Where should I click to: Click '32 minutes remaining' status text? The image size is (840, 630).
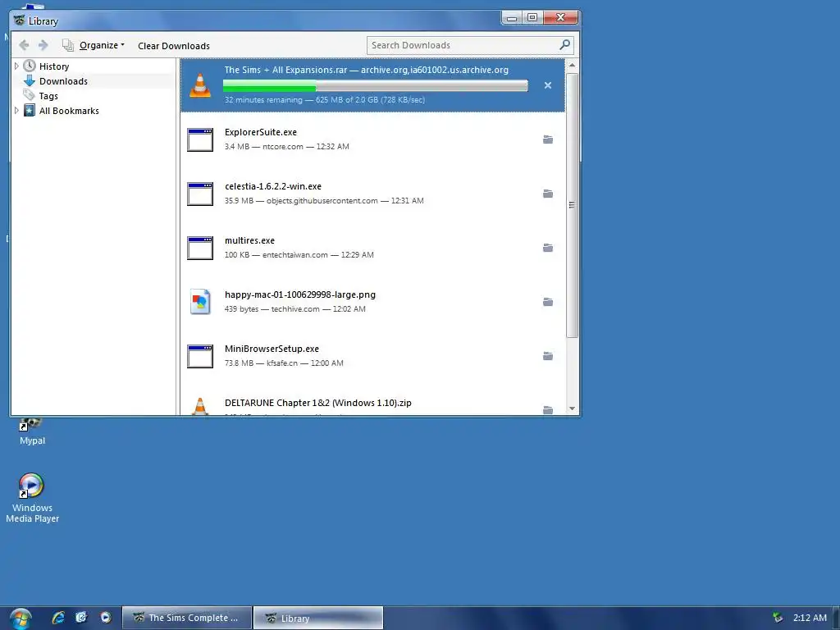tap(263, 100)
